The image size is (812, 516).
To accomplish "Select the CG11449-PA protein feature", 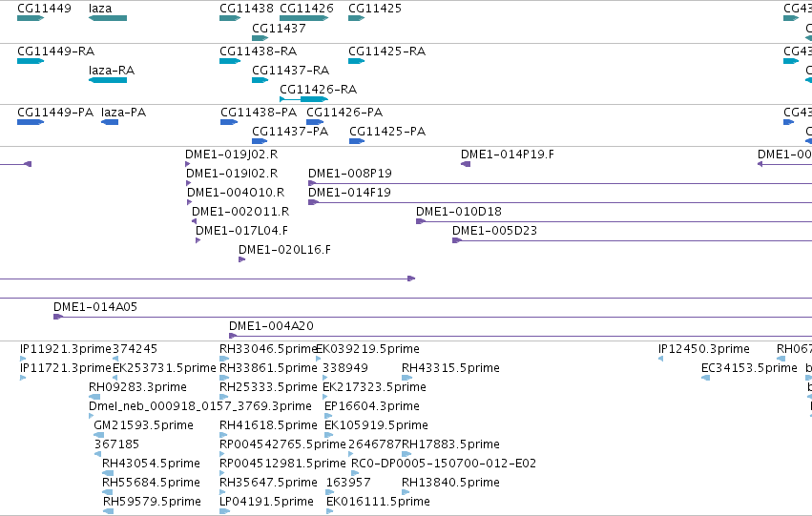I will click(x=31, y=122).
